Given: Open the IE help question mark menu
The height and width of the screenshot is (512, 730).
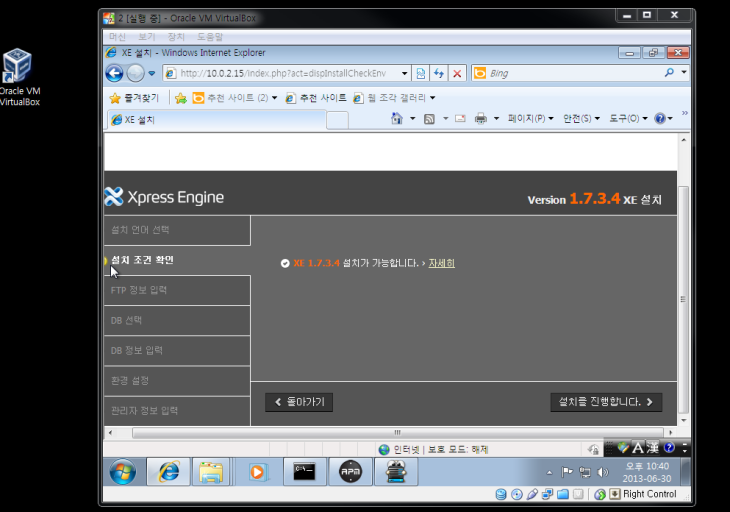Looking at the screenshot, I should (663, 119).
